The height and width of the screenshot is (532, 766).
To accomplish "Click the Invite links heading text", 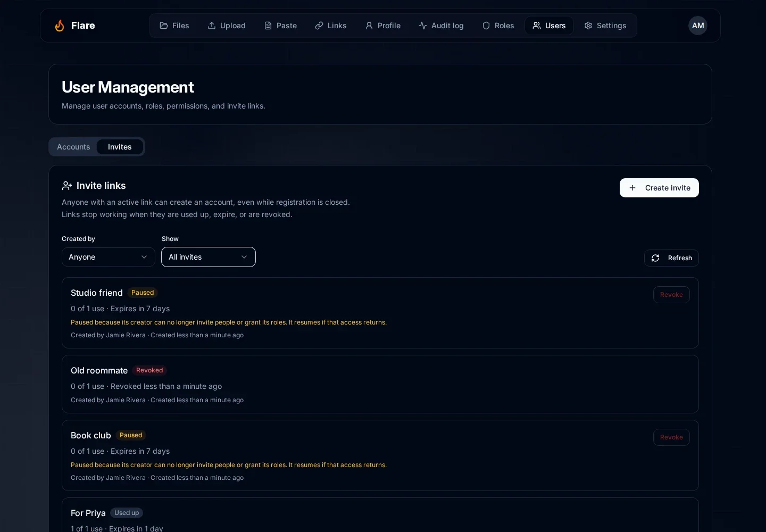I will [x=101, y=186].
